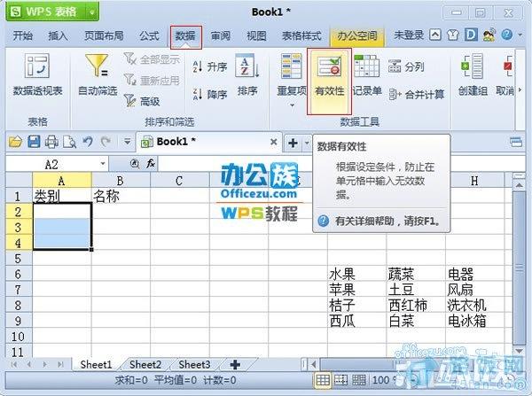Open the 插入 tab
The width and height of the screenshot is (532, 396).
(x=58, y=35)
